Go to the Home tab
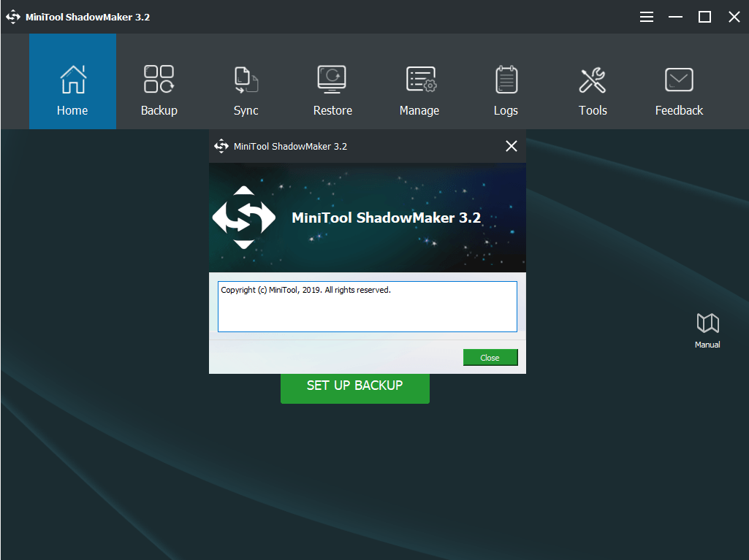This screenshot has width=749, height=560. click(72, 81)
